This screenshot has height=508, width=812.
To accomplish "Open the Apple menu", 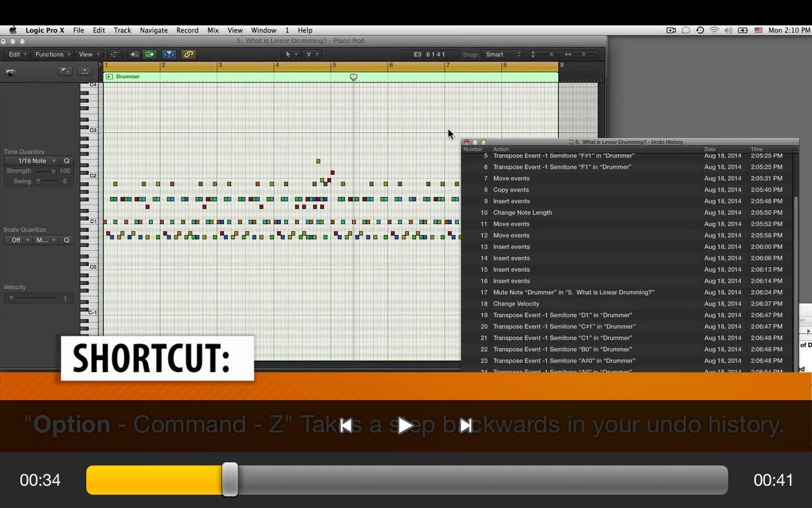I will (x=13, y=30).
